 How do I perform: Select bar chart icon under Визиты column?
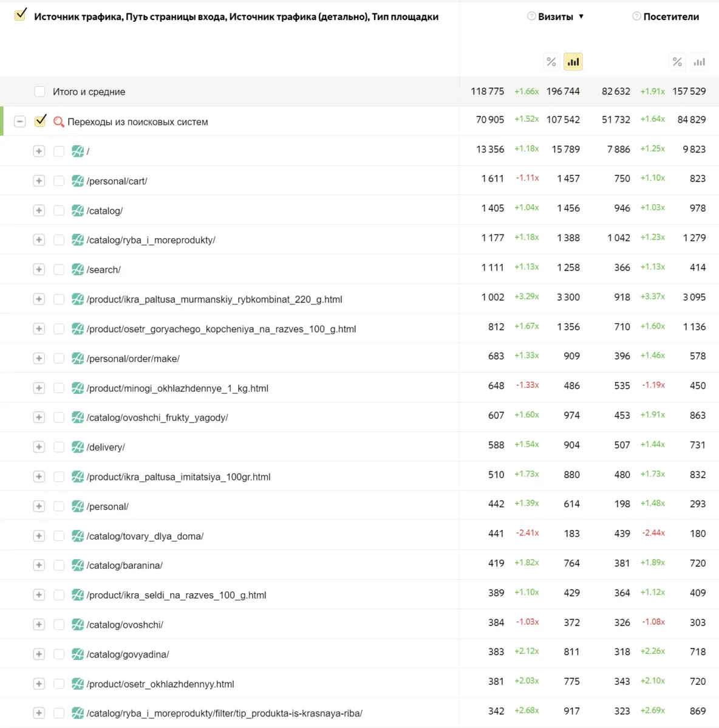(573, 61)
